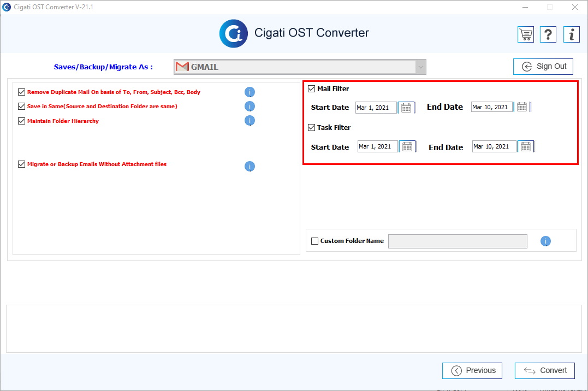Click the Saves/Backup/Migrate As label

point(103,67)
